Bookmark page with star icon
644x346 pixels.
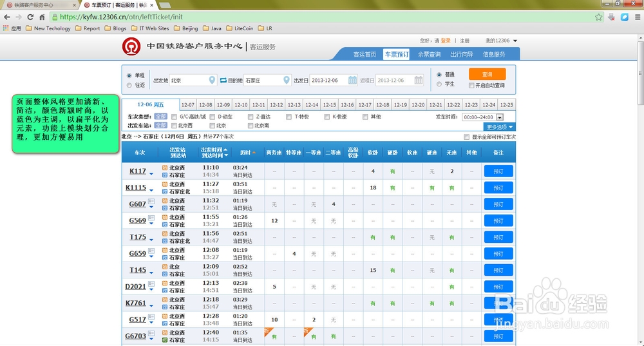click(599, 17)
